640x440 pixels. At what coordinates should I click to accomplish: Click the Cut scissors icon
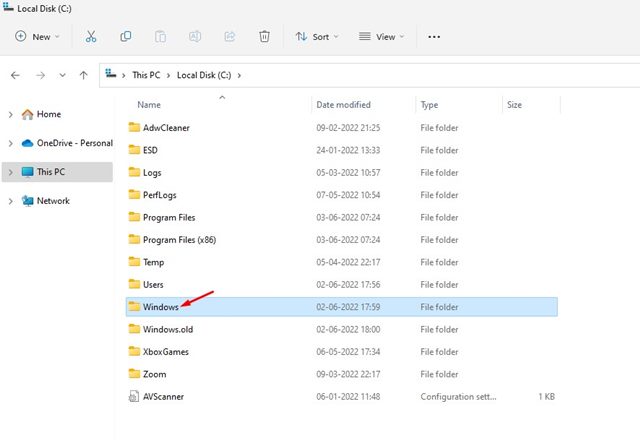[x=91, y=36]
